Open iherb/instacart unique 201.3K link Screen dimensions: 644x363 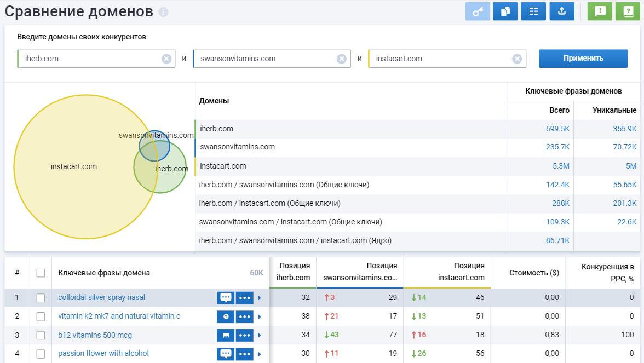[625, 203]
